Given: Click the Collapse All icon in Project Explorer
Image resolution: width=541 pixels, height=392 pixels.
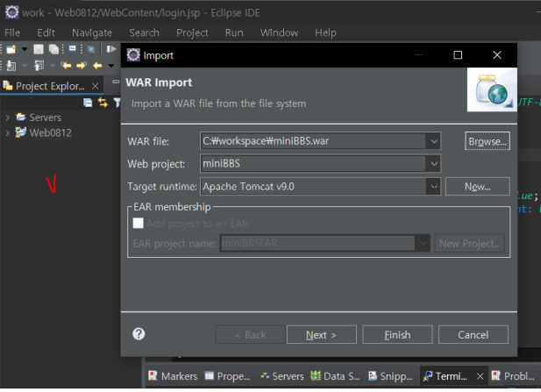Looking at the screenshot, I should pyautogui.click(x=88, y=103).
